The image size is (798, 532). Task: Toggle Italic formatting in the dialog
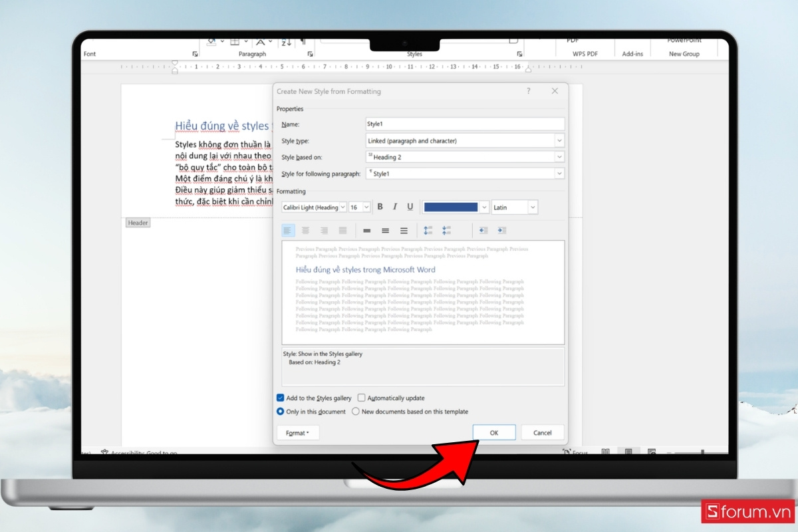(395, 207)
